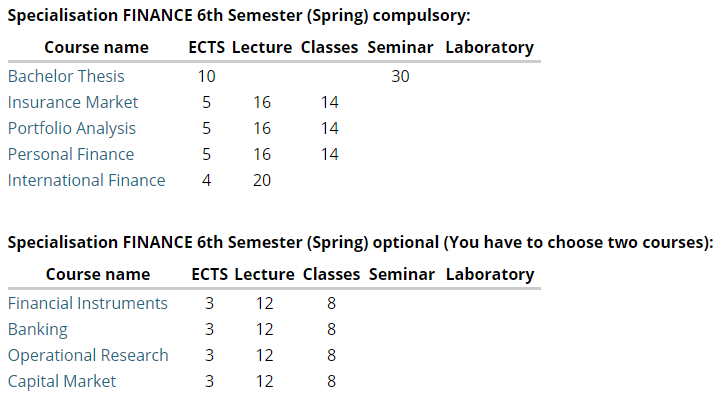
Task: Click International Finance lecture hours value 20
Action: tap(262, 180)
